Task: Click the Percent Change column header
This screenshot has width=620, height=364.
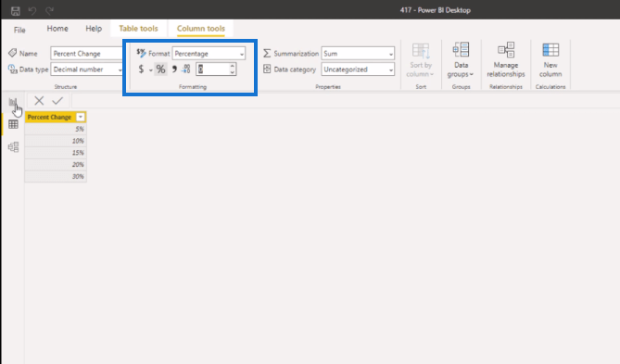Action: point(49,117)
